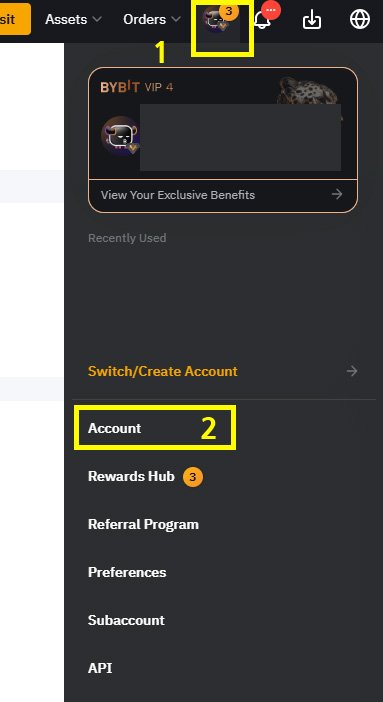Screen dimensions: 383x702
Task: Click the arrow next to View Your Exclusive Benefits
Action: pyautogui.click(x=337, y=194)
